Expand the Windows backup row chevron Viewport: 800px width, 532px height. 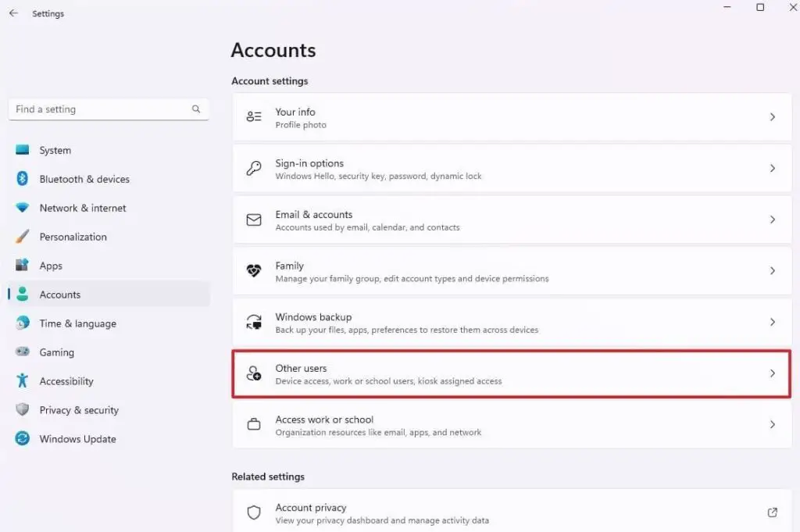tap(773, 322)
